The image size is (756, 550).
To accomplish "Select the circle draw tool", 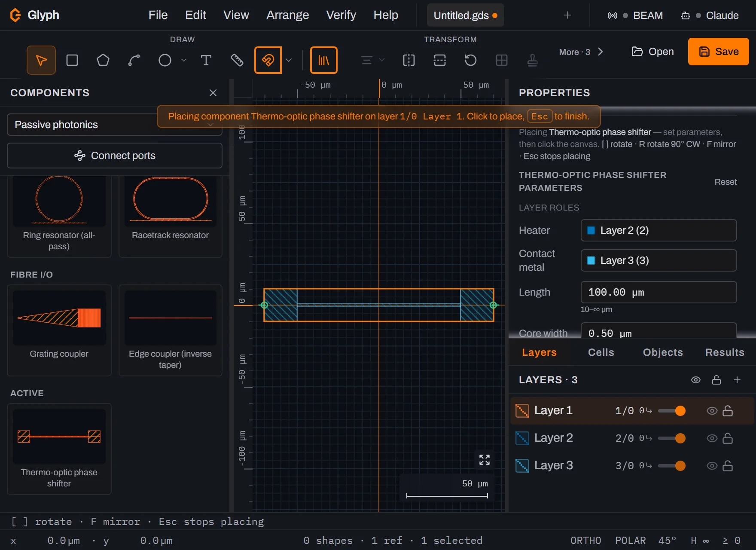I will point(165,60).
